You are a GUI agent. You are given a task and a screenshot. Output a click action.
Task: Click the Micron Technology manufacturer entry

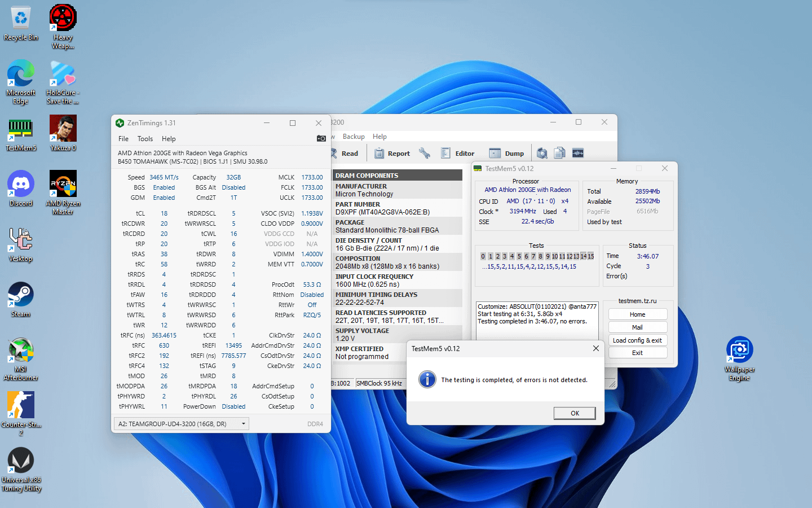364,194
